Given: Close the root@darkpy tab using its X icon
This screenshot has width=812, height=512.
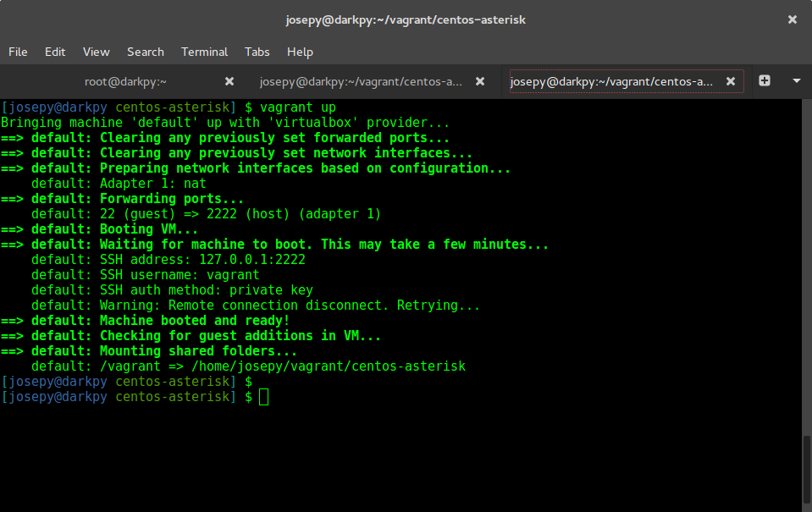Looking at the screenshot, I should point(229,81).
